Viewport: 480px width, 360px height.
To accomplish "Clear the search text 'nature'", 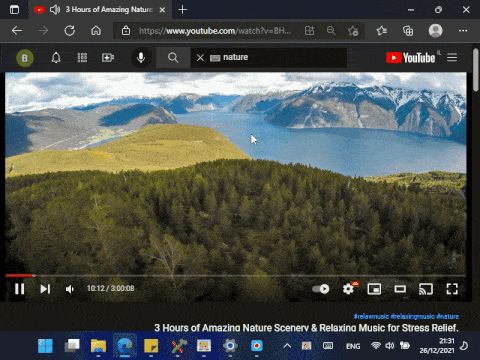I will click(x=200, y=58).
